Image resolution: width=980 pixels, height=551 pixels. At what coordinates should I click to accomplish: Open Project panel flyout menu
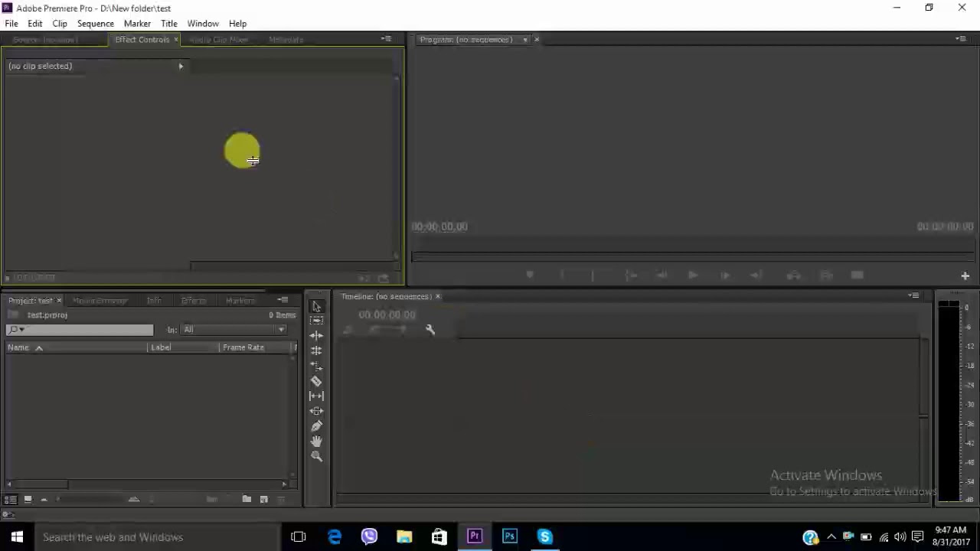tap(283, 300)
